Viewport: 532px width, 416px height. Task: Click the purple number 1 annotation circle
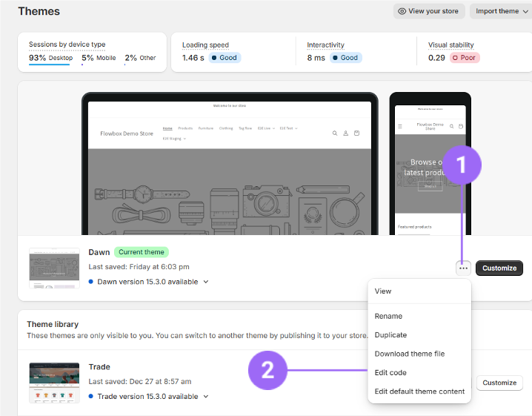click(462, 165)
